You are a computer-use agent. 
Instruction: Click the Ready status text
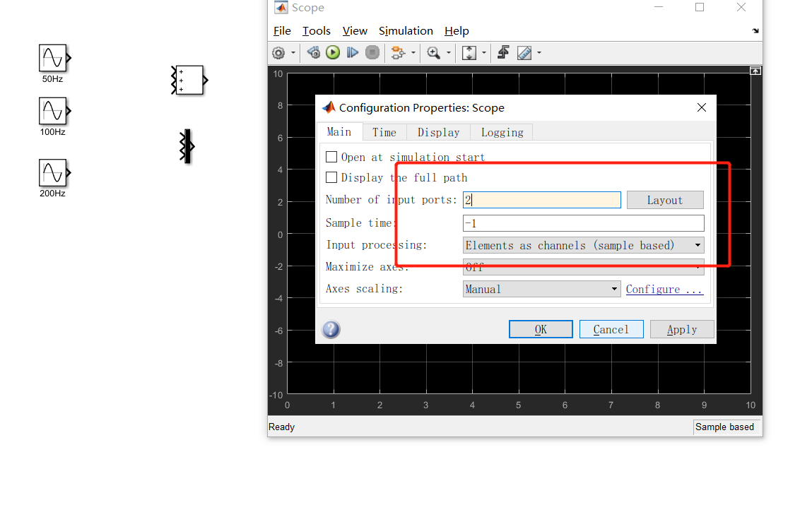[281, 427]
